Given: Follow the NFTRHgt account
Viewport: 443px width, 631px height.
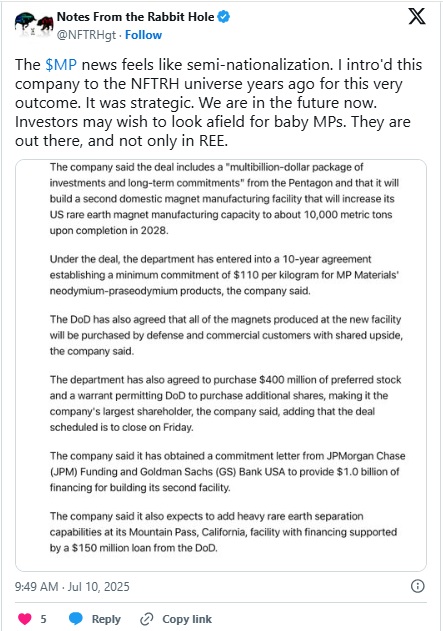Looking at the screenshot, I should point(143,35).
